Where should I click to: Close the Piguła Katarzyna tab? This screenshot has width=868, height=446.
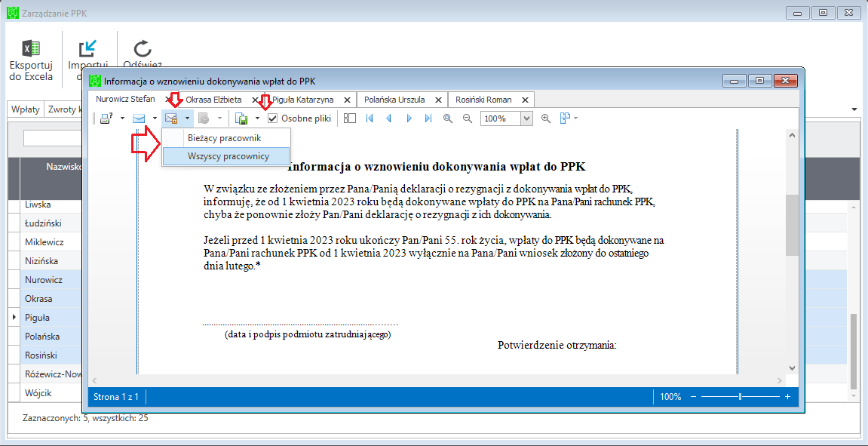[x=347, y=100]
